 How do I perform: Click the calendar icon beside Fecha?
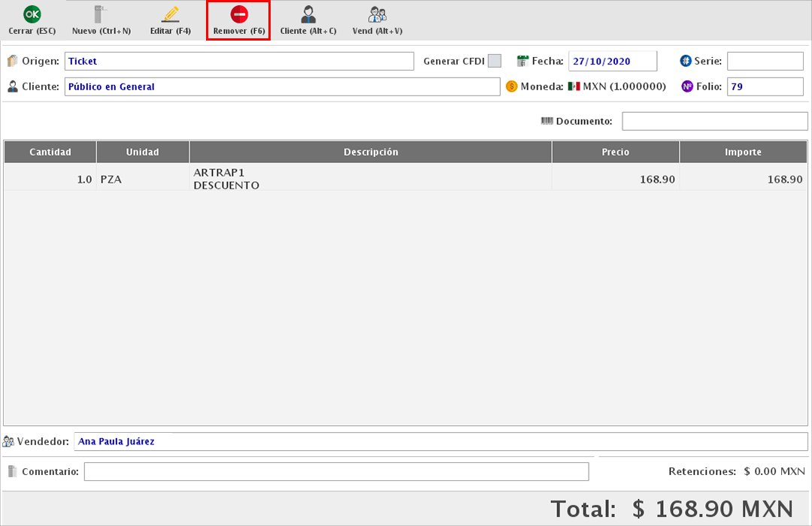[x=524, y=61]
